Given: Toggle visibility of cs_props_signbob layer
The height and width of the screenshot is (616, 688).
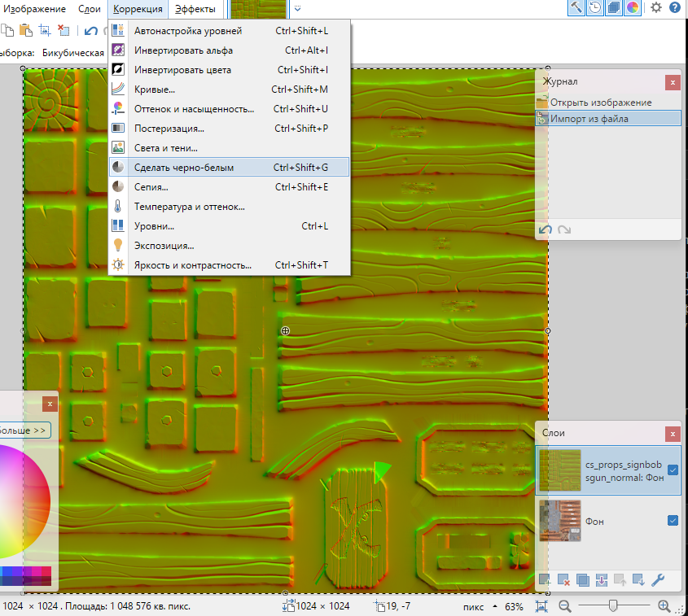Looking at the screenshot, I should (673, 470).
